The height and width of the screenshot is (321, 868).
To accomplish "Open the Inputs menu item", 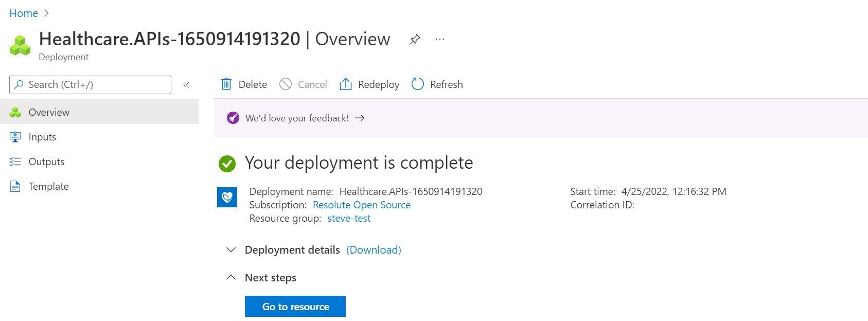I will click(x=42, y=137).
